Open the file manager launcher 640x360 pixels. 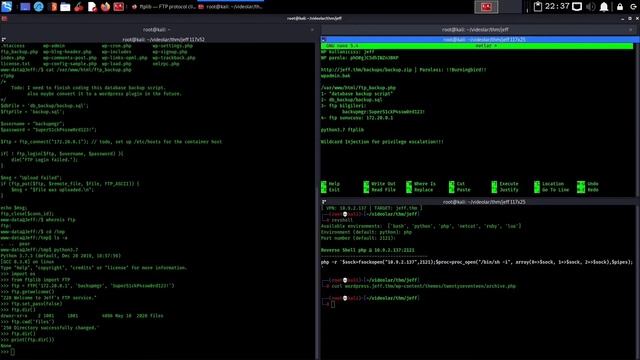(65, 7)
